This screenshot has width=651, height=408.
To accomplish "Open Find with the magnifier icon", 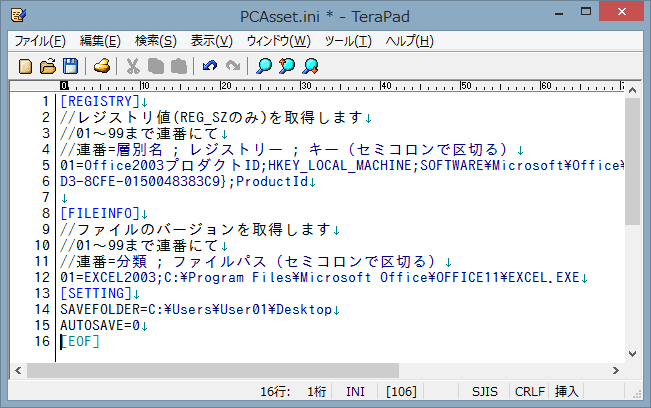I will tap(264, 66).
